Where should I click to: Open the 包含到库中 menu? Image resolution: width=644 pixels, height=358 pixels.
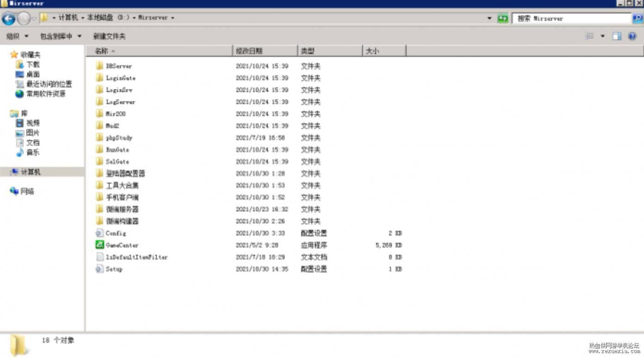61,36
